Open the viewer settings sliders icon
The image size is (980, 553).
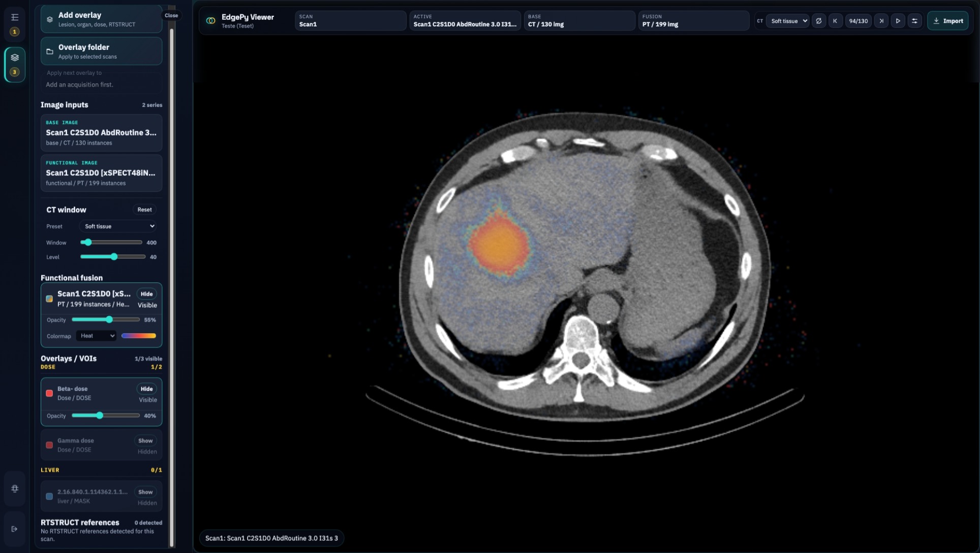(x=914, y=21)
